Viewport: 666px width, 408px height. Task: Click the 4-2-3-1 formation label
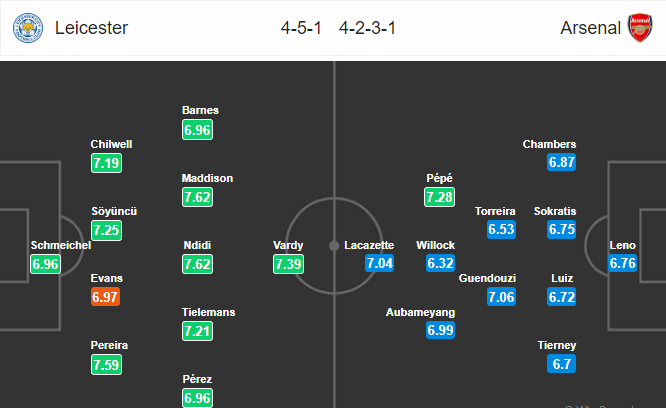click(x=367, y=28)
